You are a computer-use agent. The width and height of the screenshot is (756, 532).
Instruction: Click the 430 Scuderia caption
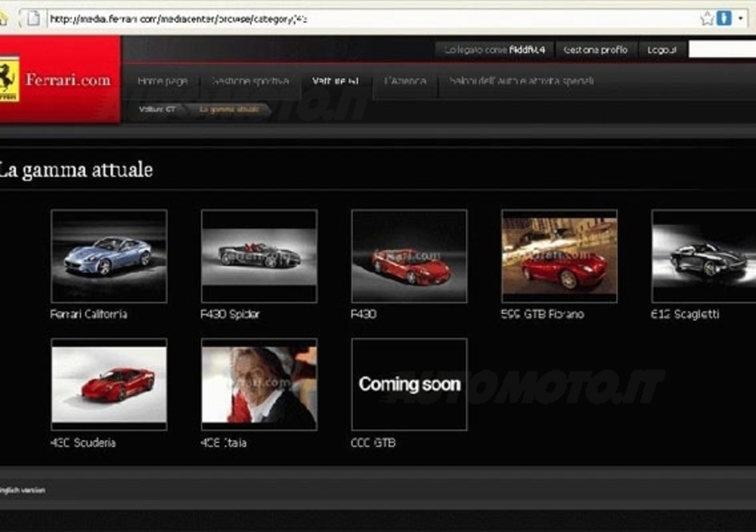coord(83,443)
